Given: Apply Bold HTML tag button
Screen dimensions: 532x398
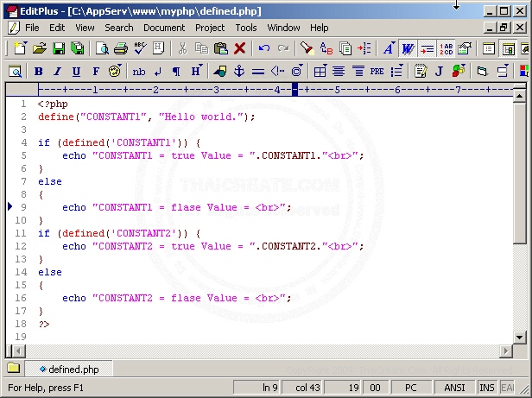Looking at the screenshot, I should (38, 72).
